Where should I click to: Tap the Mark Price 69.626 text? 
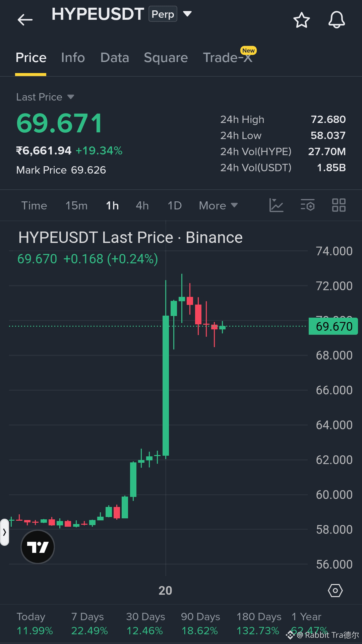point(61,170)
